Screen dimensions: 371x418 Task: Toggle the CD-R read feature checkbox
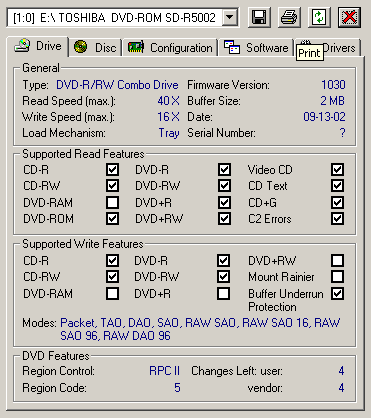click(x=112, y=169)
